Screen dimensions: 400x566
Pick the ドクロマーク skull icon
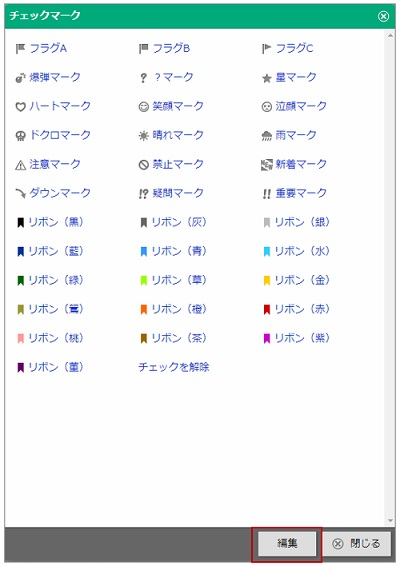20,135
